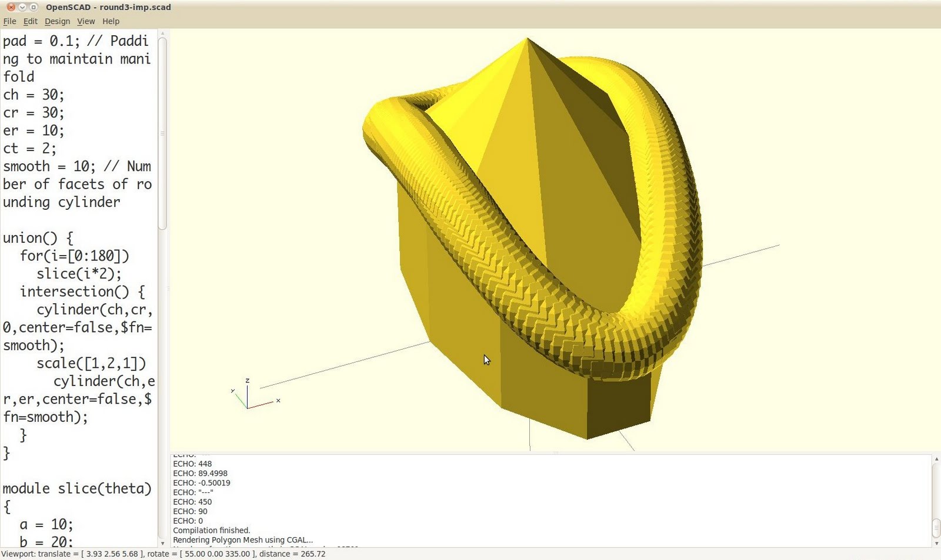Click the down arrow on the editor scrollbar

(163, 544)
